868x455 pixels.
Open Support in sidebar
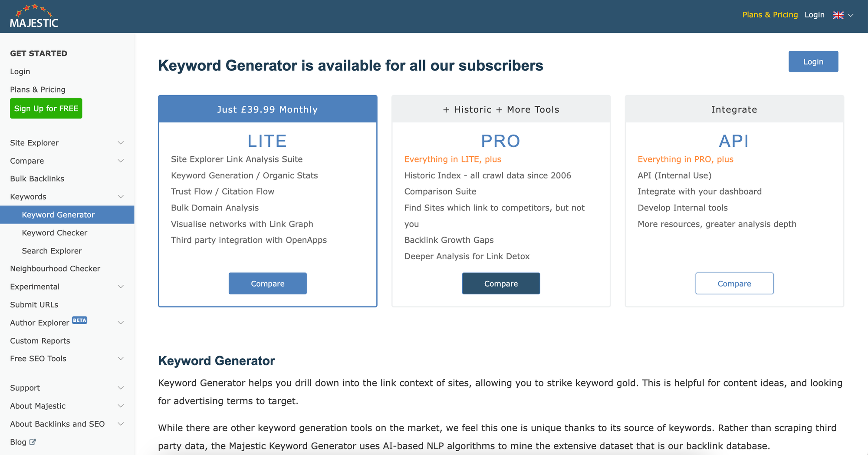(x=25, y=388)
